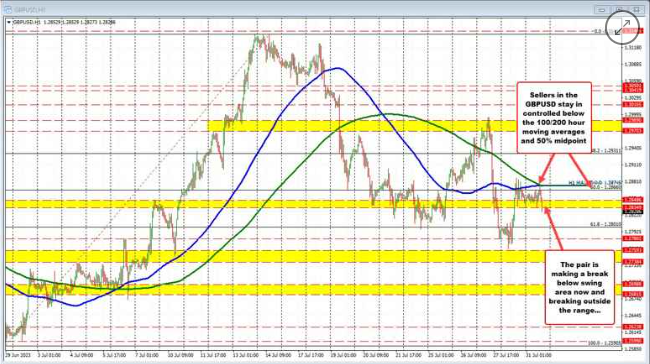Select the blue 100-hour moving average line at its peak

click(x=339, y=68)
